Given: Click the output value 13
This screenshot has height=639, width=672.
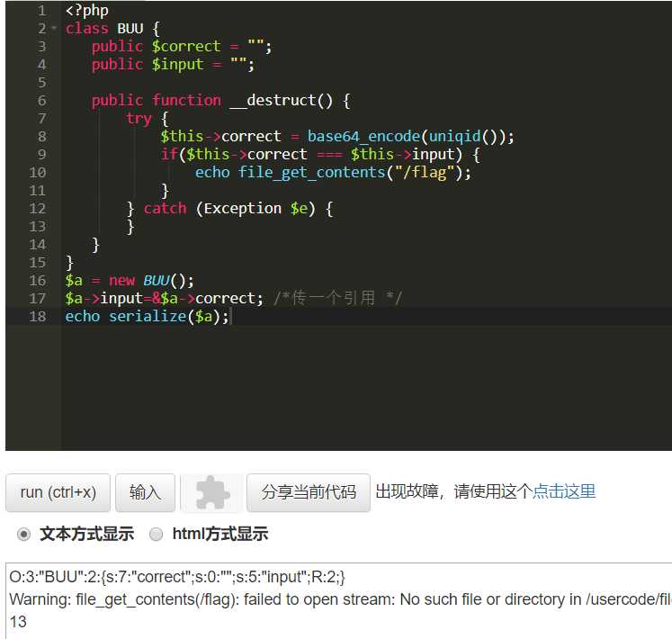Looking at the screenshot, I should (x=18, y=622).
